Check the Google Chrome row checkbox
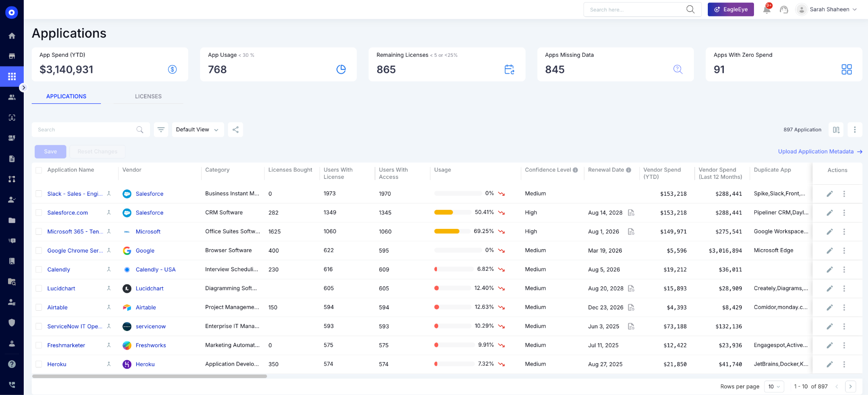Viewport: 868px width, 395px height. pos(39,250)
